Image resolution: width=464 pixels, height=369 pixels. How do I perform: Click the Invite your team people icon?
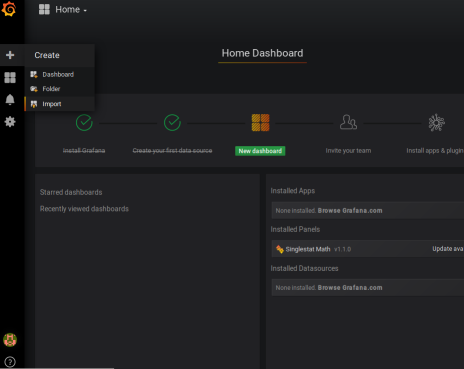tap(348, 122)
